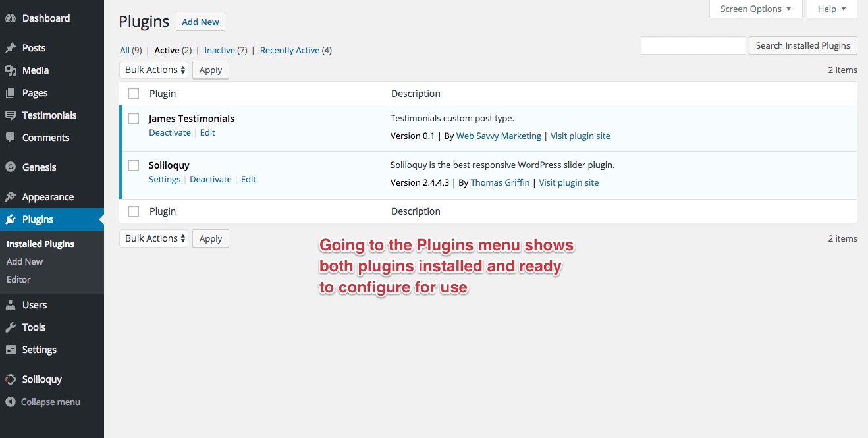
Task: Open Soliloquy plugin Settings link
Action: pos(165,180)
